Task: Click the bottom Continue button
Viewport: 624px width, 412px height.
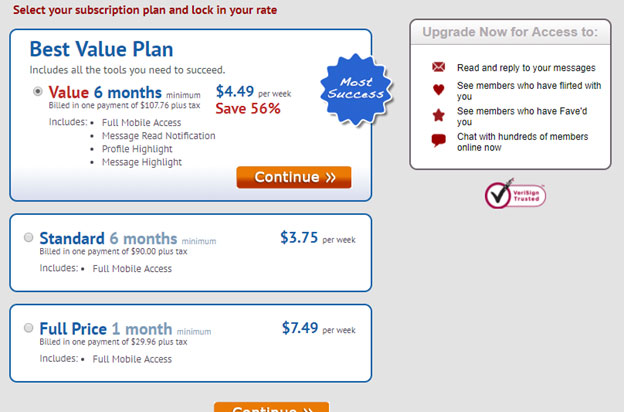Action: click(x=271, y=407)
